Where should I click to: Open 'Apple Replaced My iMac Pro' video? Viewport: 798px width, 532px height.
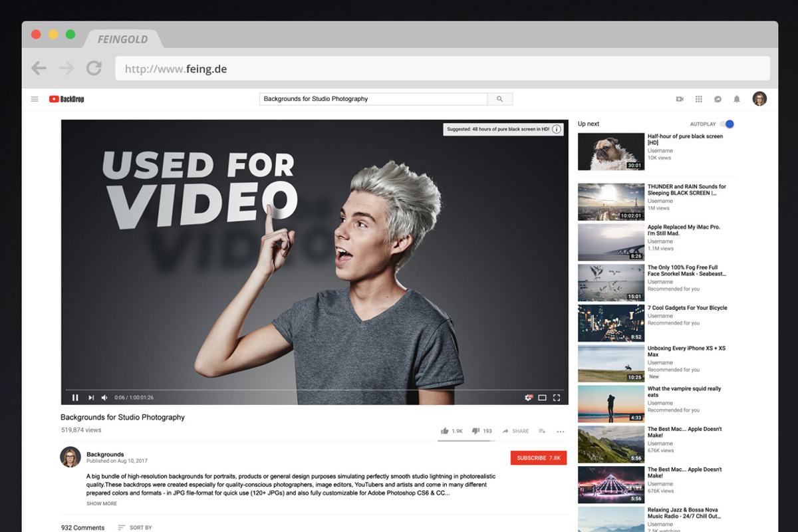click(611, 242)
